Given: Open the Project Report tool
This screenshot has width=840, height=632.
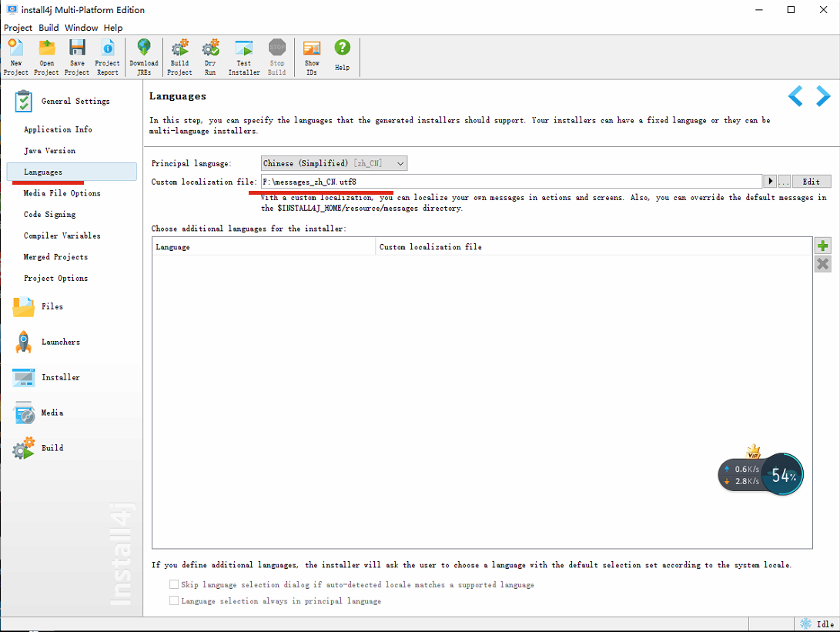Looking at the screenshot, I should pyautogui.click(x=108, y=57).
